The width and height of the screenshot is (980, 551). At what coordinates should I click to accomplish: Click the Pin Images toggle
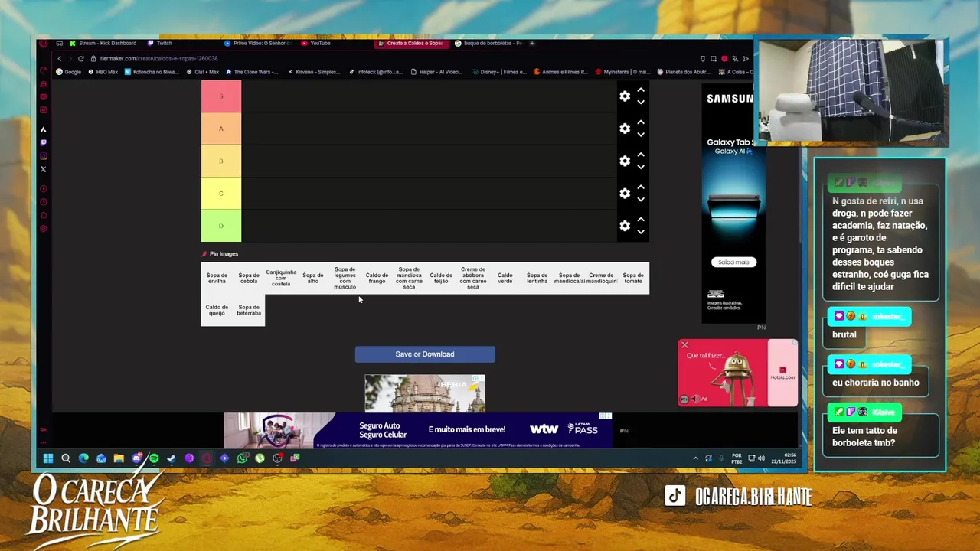point(220,253)
